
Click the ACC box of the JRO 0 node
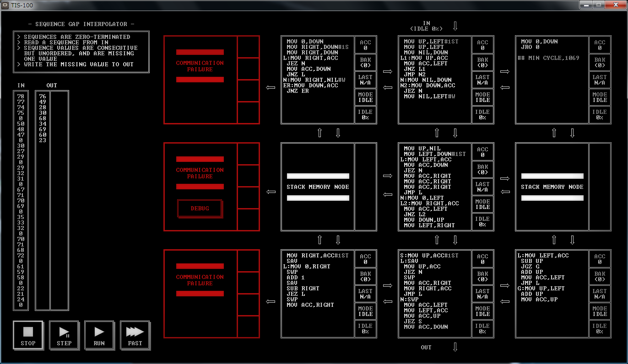[600, 45]
